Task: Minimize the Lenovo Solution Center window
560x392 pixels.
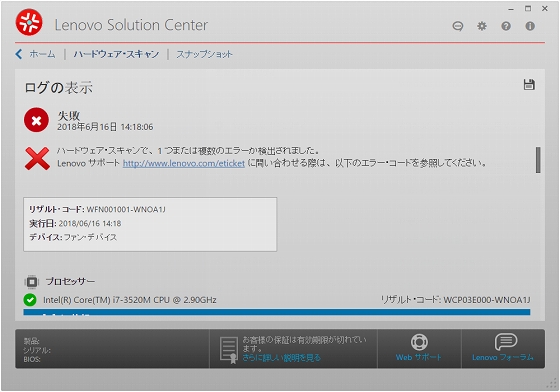Action: pyautogui.click(x=511, y=9)
